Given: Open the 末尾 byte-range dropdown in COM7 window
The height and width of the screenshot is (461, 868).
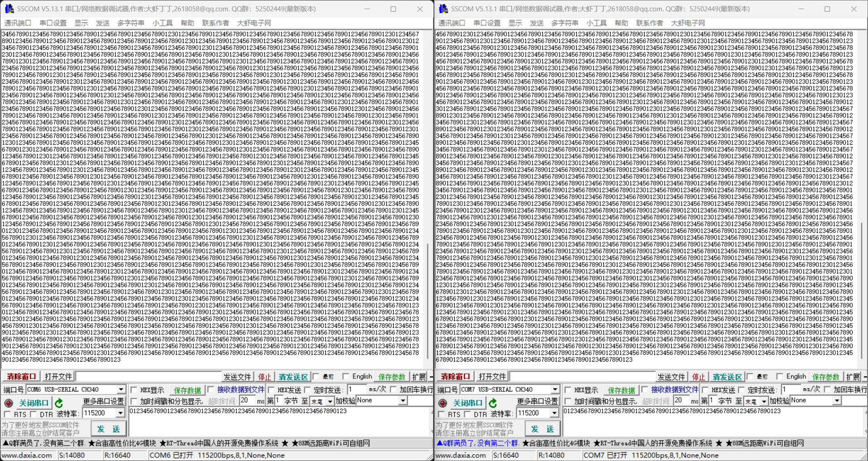Looking at the screenshot, I should [x=764, y=401].
